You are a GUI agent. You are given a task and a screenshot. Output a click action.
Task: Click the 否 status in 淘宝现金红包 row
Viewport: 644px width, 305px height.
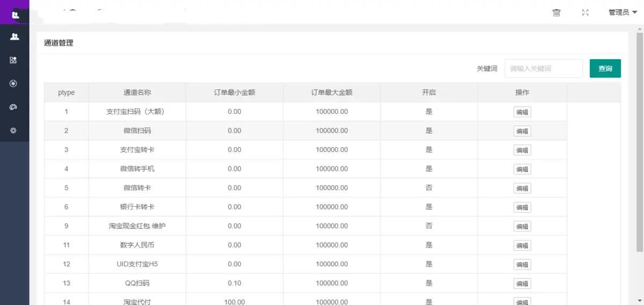pos(429,226)
